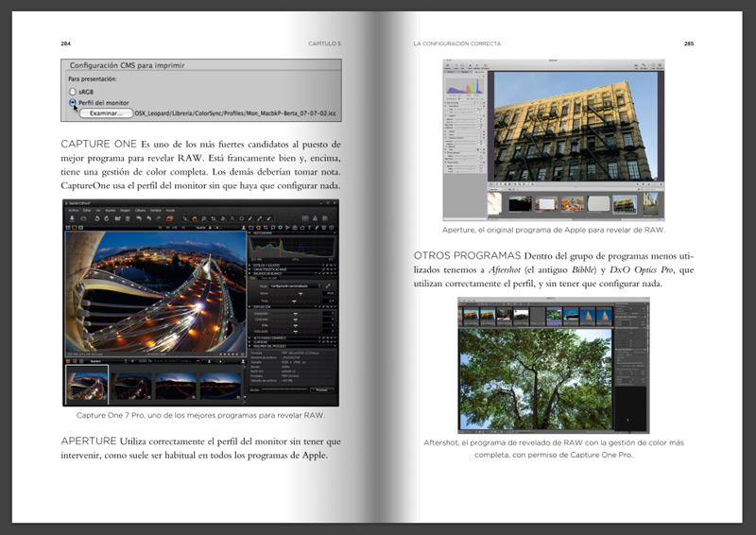Select the zoom loupe cursor tool

(204, 218)
